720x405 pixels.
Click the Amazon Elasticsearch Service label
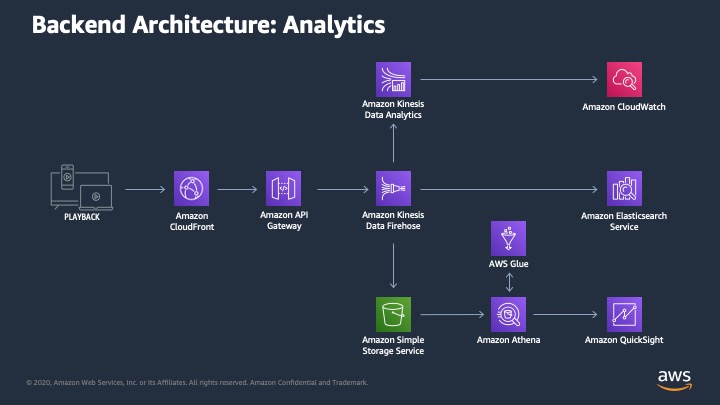pos(624,221)
